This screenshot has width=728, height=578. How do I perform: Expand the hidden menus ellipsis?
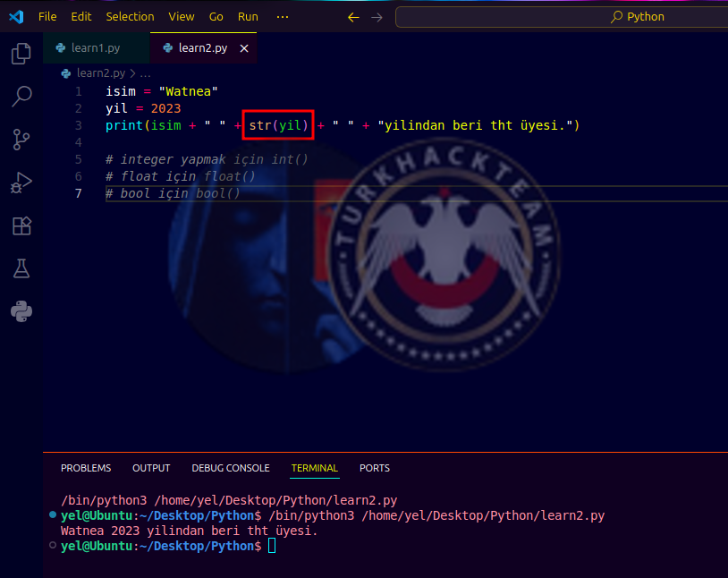pos(283,17)
